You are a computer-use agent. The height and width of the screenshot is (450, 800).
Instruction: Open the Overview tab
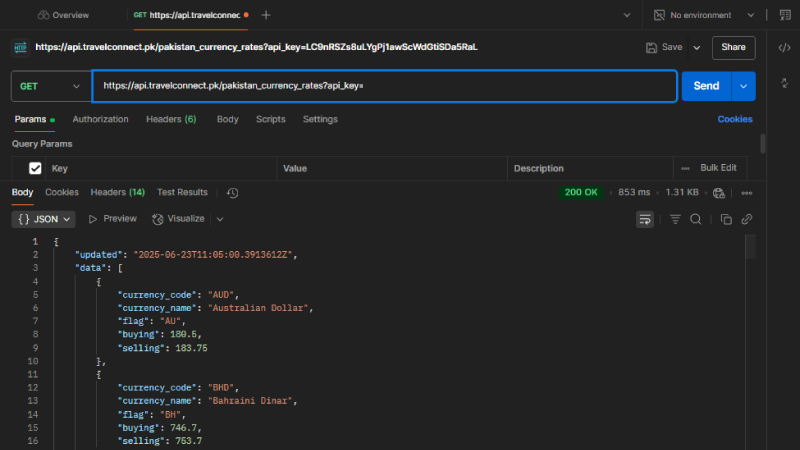(63, 15)
